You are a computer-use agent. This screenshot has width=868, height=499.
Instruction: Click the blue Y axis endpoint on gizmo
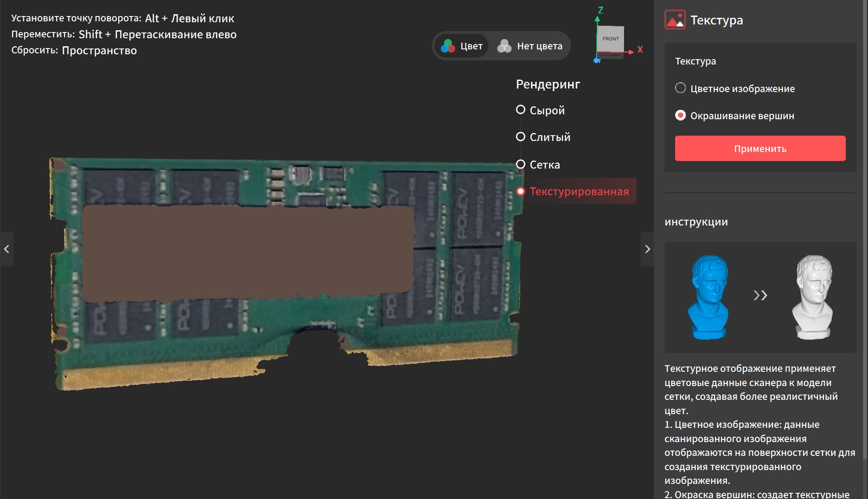(x=597, y=60)
